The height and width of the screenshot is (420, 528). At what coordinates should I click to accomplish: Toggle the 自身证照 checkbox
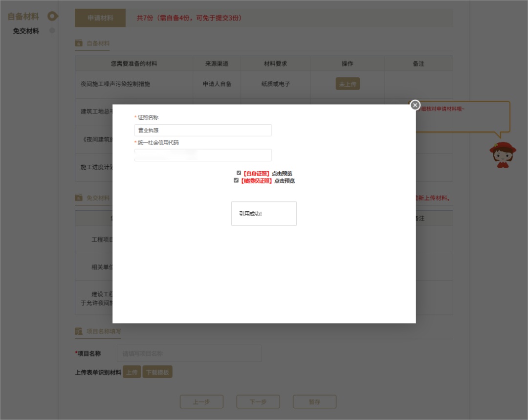click(x=239, y=173)
